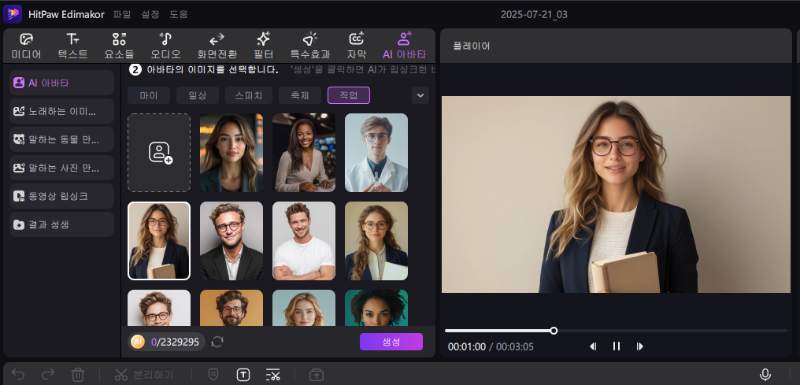Image resolution: width=800 pixels, height=385 pixels.
Task: Select the curly-haired man on orange background avatar
Action: coord(232,308)
